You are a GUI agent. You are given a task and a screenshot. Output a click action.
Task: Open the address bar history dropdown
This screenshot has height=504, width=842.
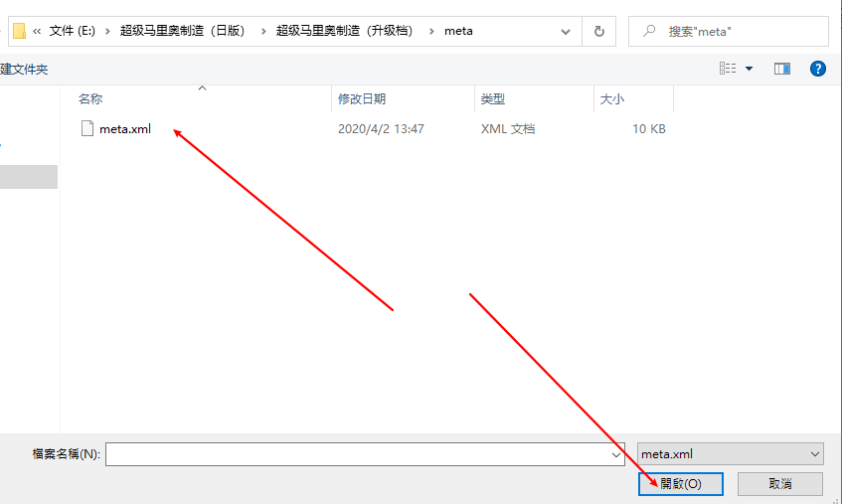(x=566, y=32)
